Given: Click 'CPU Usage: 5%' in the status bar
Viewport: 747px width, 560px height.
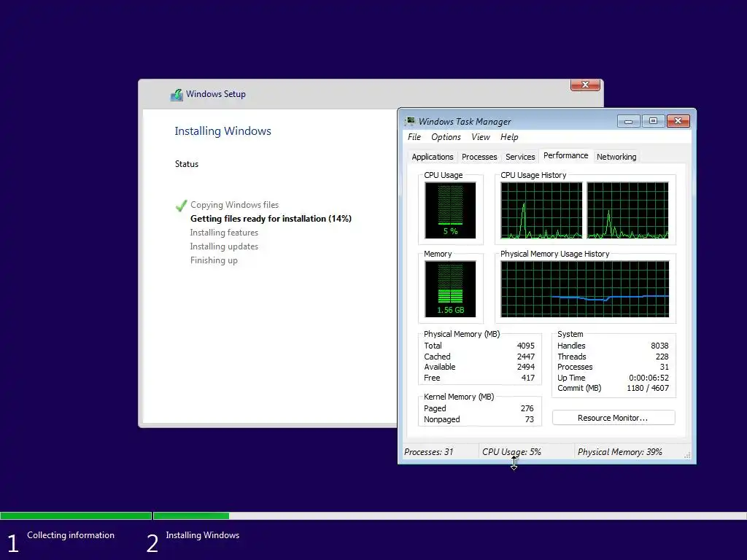Looking at the screenshot, I should click(511, 452).
